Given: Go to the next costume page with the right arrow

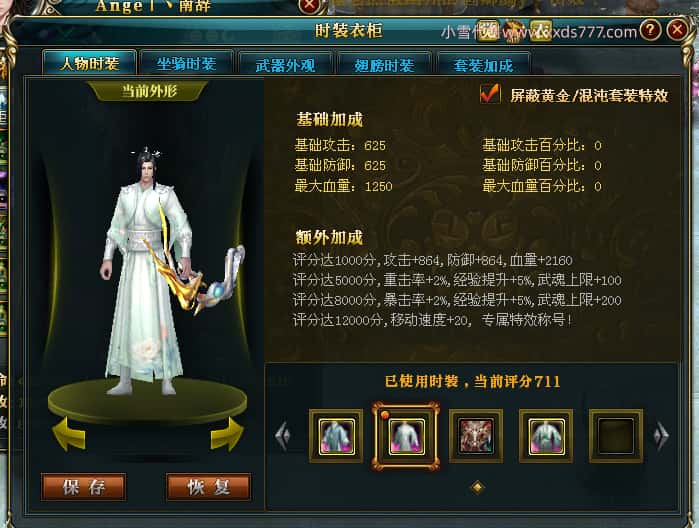Looking at the screenshot, I should tap(661, 436).
